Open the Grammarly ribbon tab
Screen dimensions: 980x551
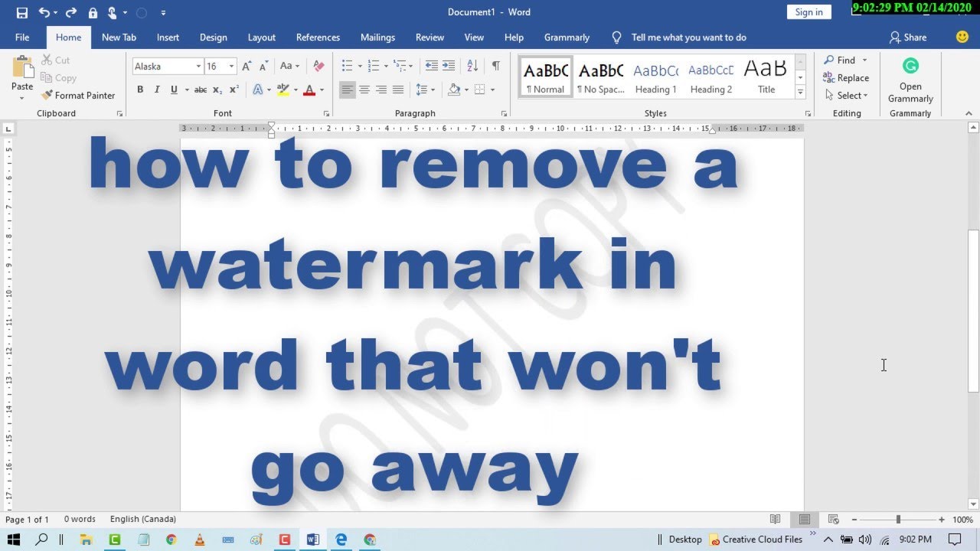point(567,37)
